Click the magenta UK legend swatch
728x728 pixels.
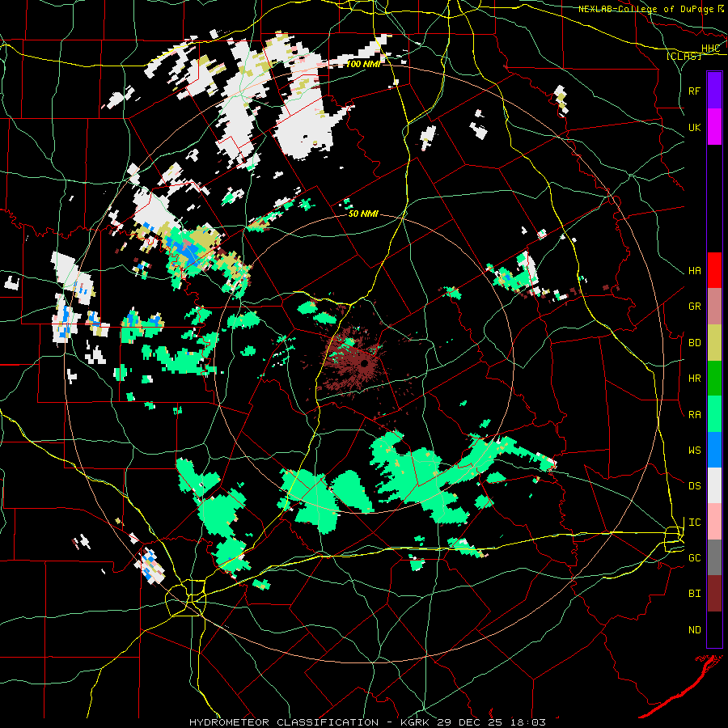(x=714, y=127)
